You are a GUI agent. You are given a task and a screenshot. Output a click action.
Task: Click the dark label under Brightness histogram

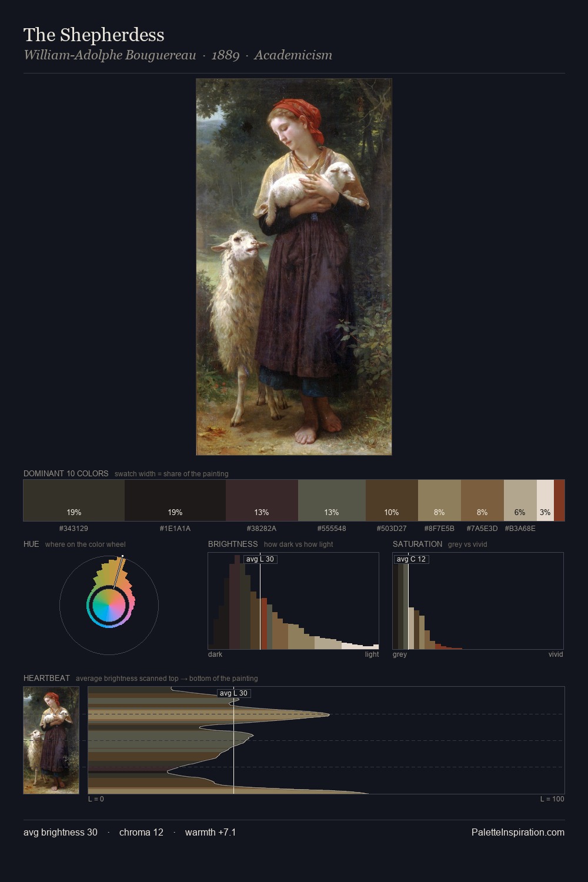coord(215,654)
